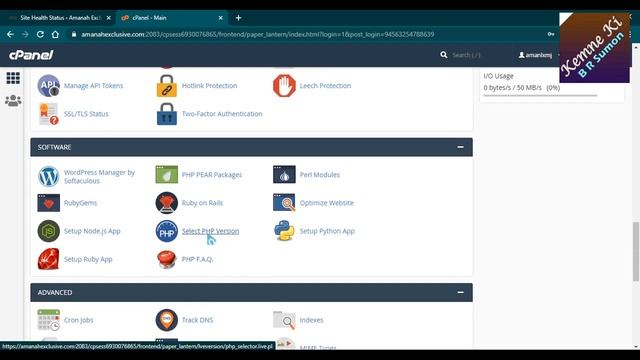Open the SSL/TLS Status icon
The height and width of the screenshot is (360, 640).
pos(49,114)
